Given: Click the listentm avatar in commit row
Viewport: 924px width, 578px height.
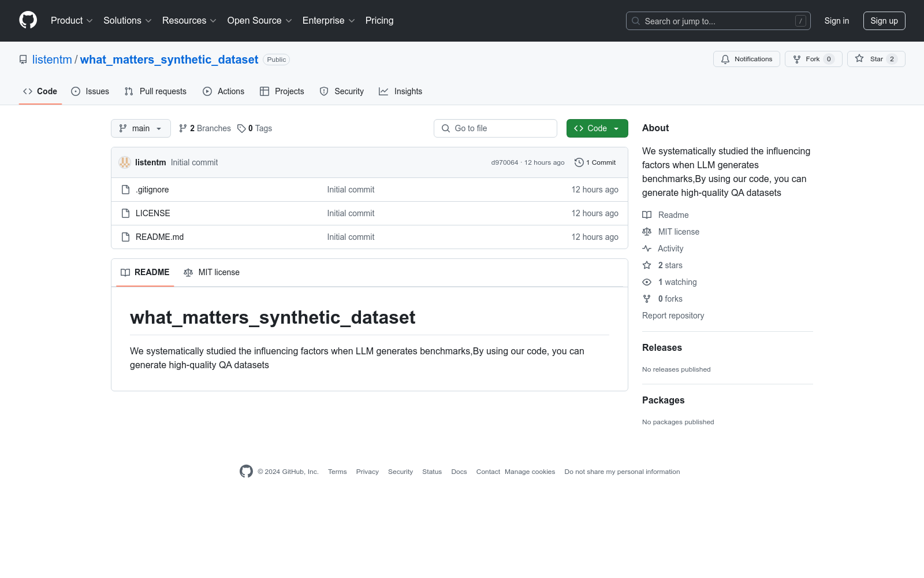Looking at the screenshot, I should coord(125,162).
